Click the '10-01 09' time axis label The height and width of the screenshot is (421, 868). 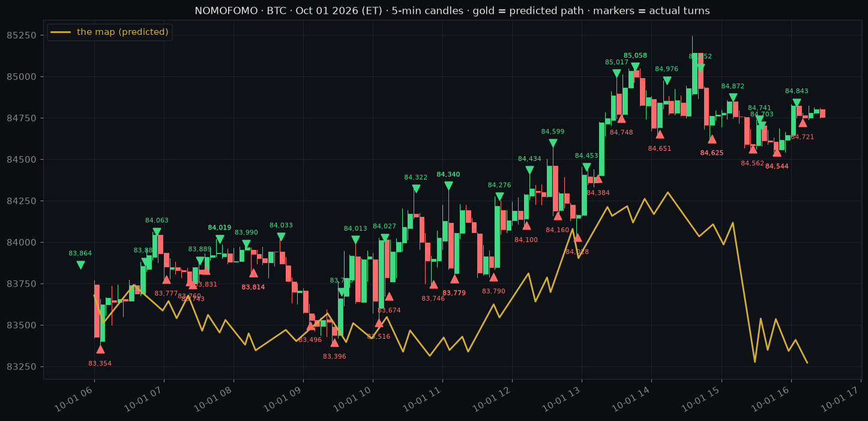click(x=283, y=399)
